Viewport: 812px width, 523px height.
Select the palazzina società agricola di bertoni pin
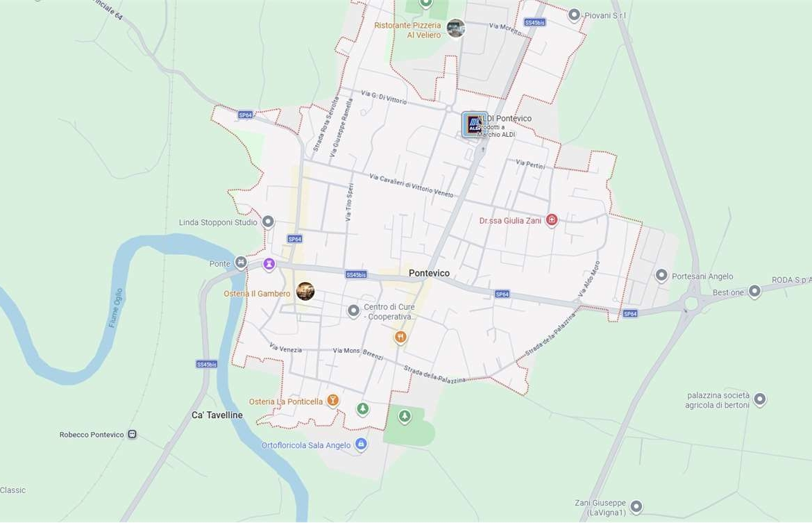[x=760, y=399]
